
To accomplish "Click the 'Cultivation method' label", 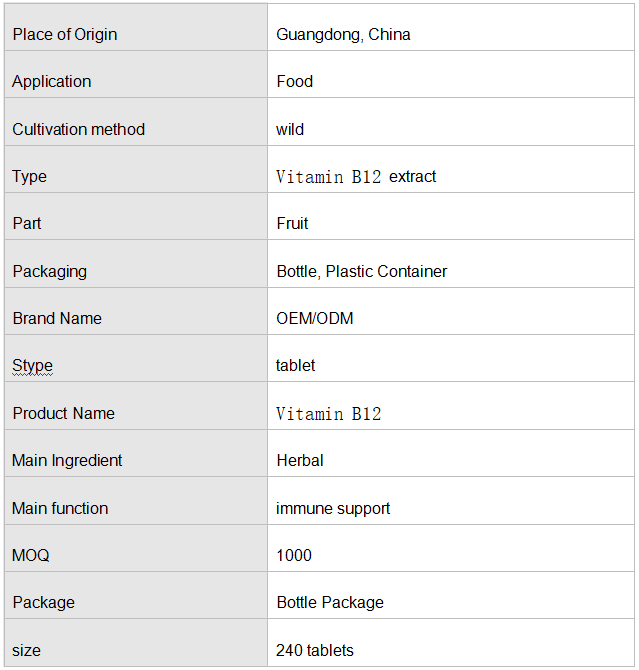I will pyautogui.click(x=79, y=129).
